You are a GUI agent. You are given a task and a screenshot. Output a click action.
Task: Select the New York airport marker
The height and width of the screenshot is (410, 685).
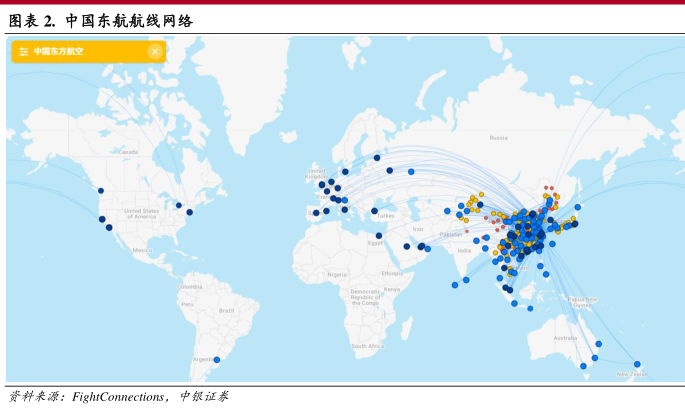click(x=190, y=212)
